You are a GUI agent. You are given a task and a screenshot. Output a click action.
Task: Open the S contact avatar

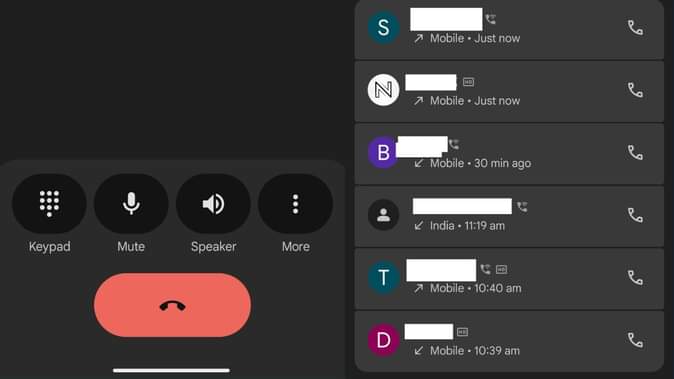(x=383, y=28)
